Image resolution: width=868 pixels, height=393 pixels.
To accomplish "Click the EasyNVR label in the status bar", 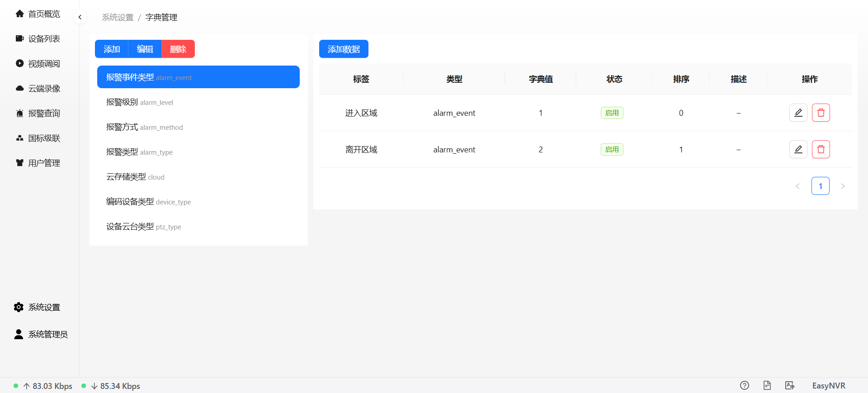I will pyautogui.click(x=829, y=385).
